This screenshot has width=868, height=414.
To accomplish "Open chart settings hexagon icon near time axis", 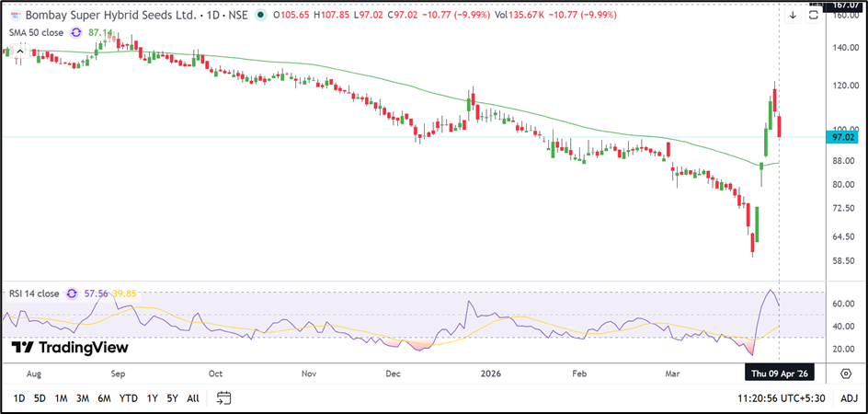I will click(x=845, y=373).
